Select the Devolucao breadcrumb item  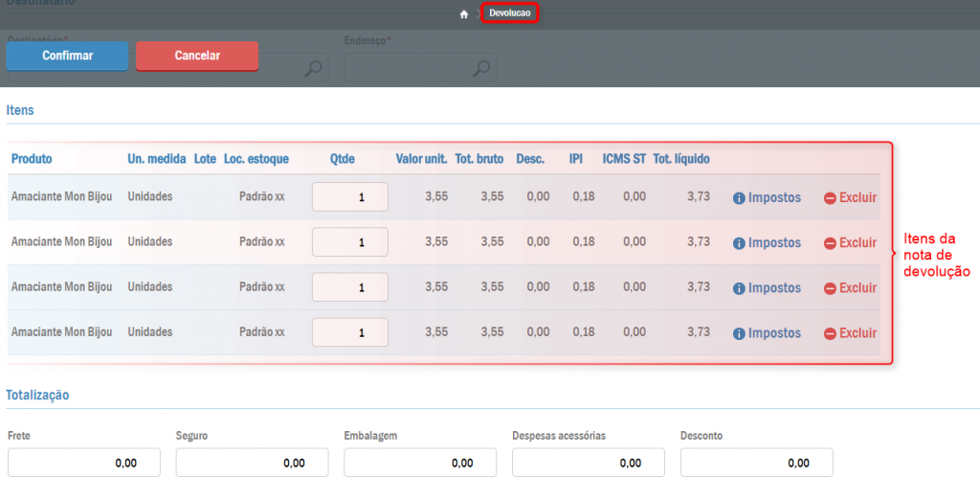click(x=509, y=13)
